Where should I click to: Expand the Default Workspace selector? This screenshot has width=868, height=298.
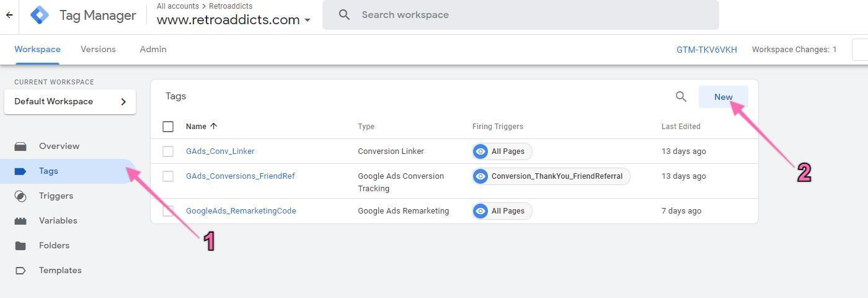pos(70,102)
